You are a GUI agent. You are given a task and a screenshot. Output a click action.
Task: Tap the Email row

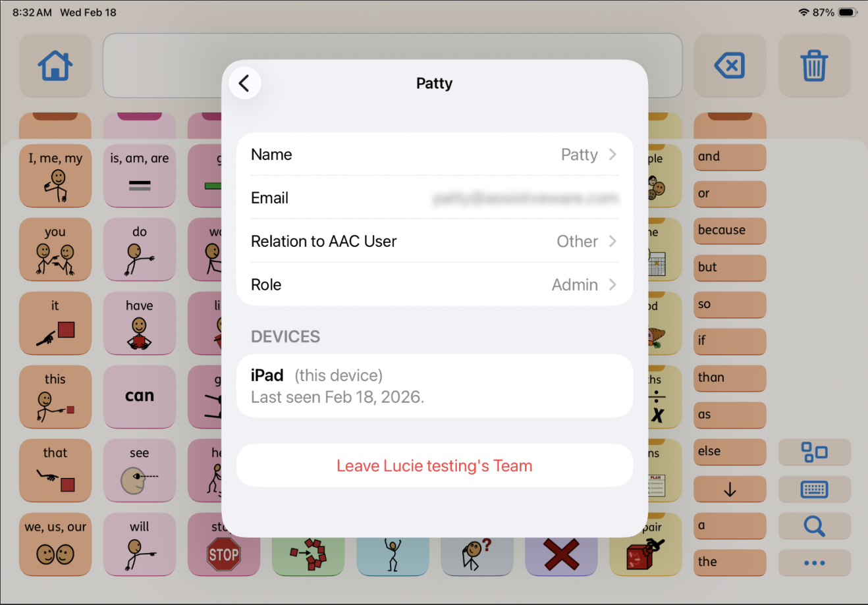pyautogui.click(x=434, y=198)
